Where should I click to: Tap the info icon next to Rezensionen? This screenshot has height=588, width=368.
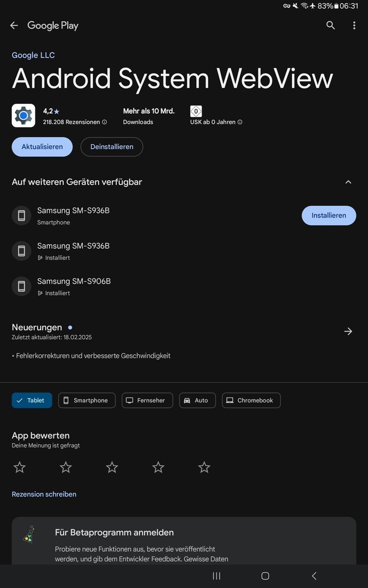(105, 122)
